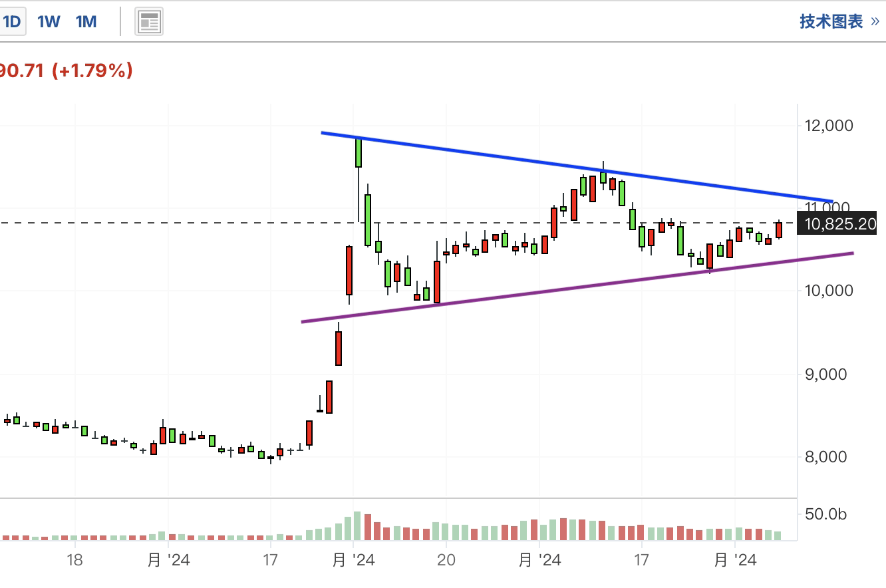Select the purple ascending support trendline
This screenshot has width=886, height=588.
point(577,287)
